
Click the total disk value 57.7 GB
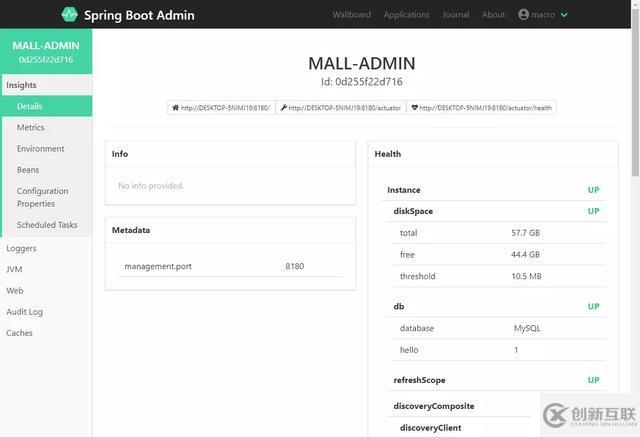525,233
